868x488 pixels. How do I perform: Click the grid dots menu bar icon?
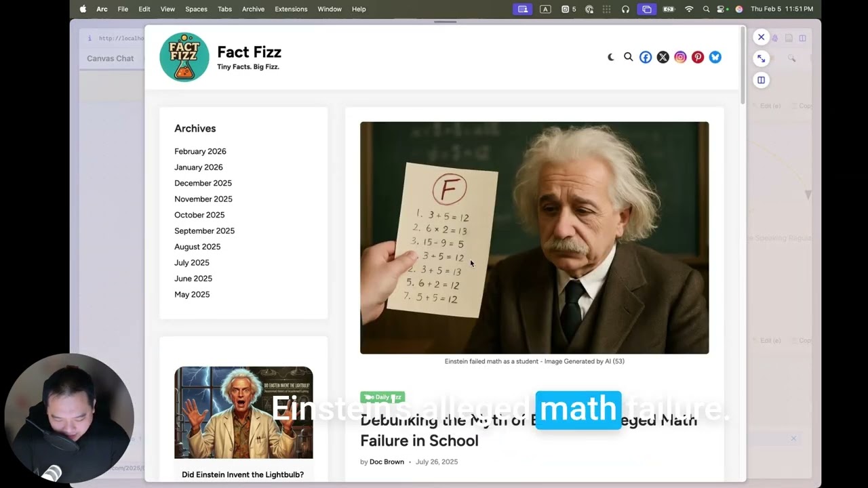click(607, 9)
